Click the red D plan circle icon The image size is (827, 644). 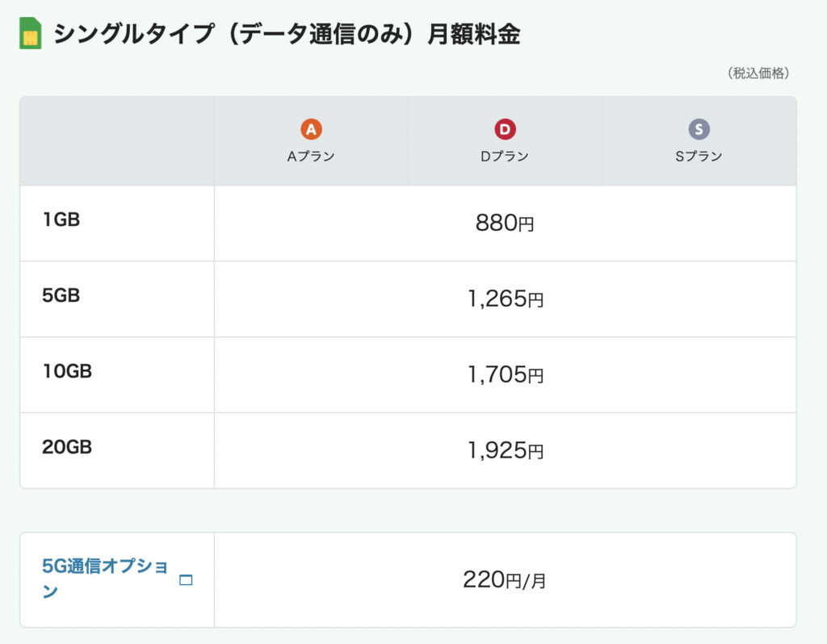tap(505, 129)
